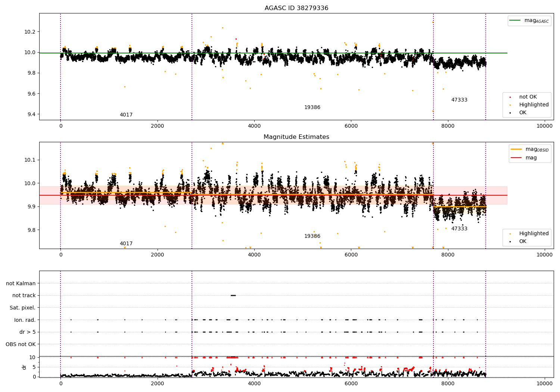Screen dimensions: 560x392
Task: Click obsid label 47333 in top plot
Action: click(459, 100)
